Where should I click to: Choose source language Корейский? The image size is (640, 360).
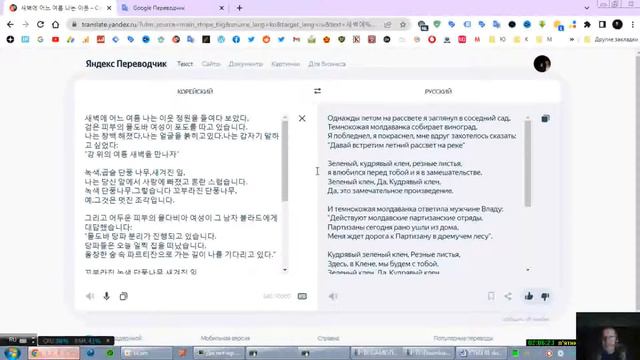[x=195, y=91]
